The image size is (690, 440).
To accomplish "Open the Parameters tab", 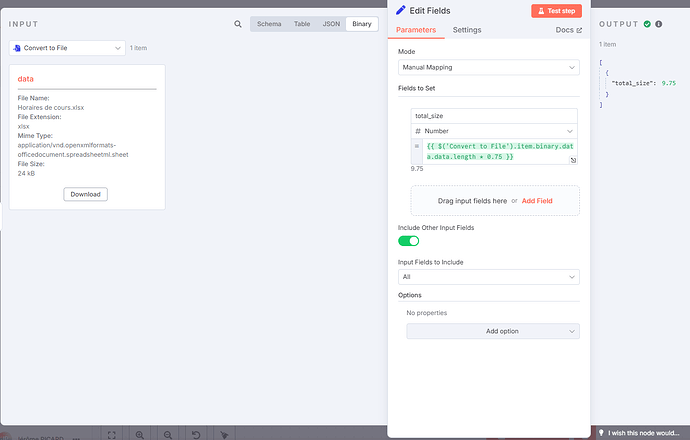I will [x=416, y=30].
